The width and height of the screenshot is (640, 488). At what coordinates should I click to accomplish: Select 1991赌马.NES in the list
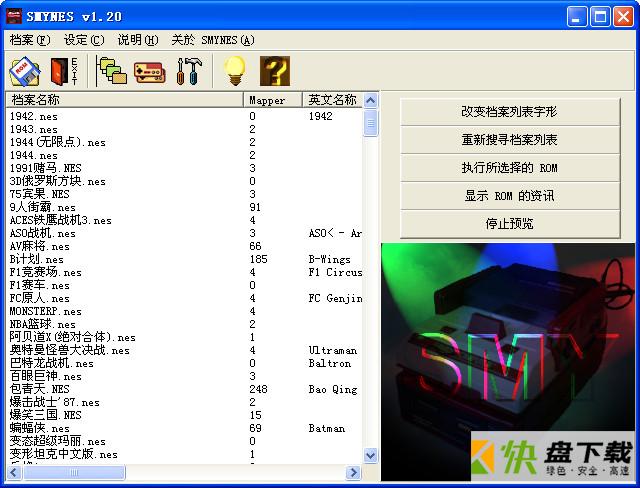45,168
